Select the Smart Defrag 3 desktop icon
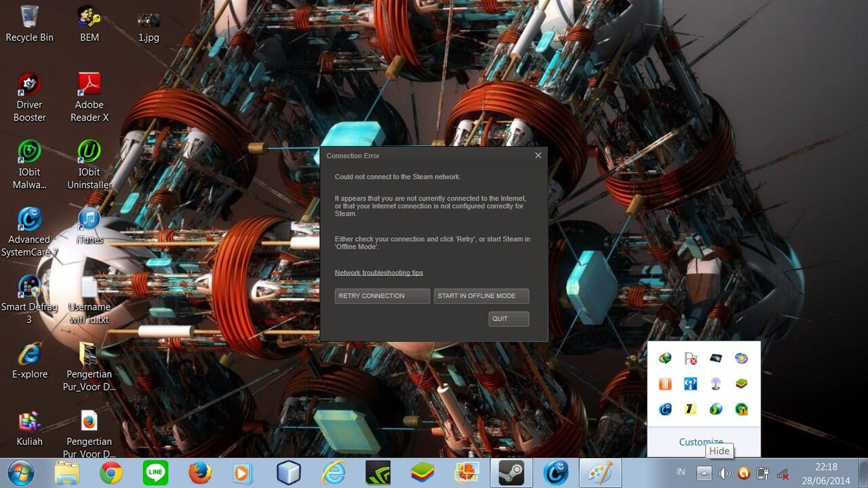 29,299
